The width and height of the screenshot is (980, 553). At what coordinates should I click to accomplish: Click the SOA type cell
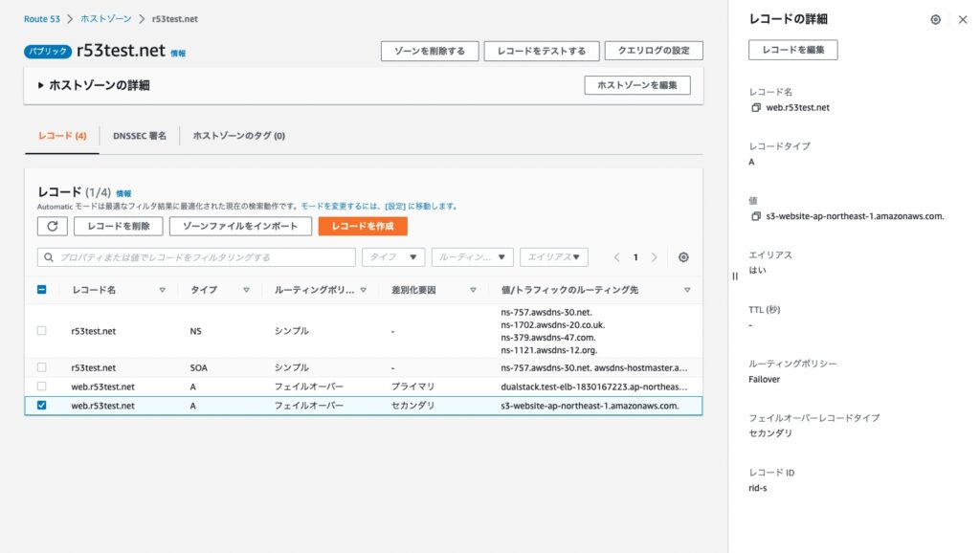point(199,368)
